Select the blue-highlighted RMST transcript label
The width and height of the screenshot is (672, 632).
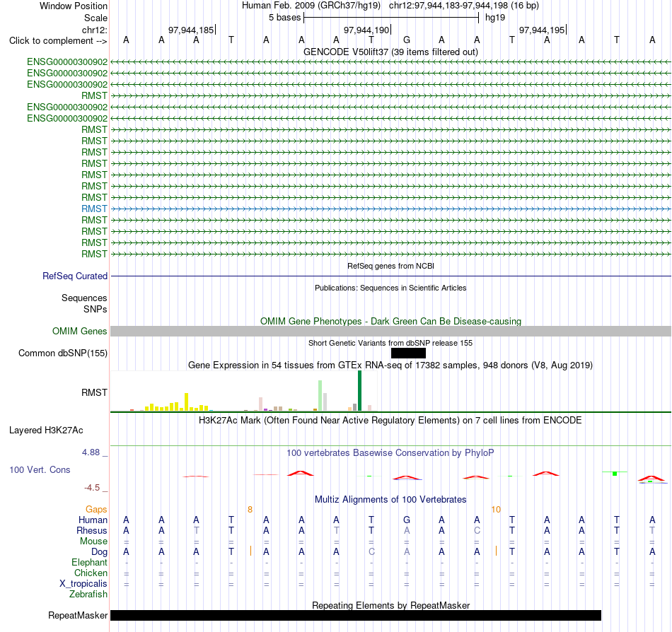click(94, 209)
